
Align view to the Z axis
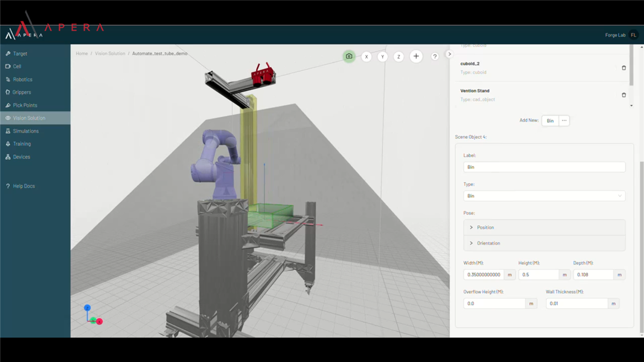[x=398, y=57]
